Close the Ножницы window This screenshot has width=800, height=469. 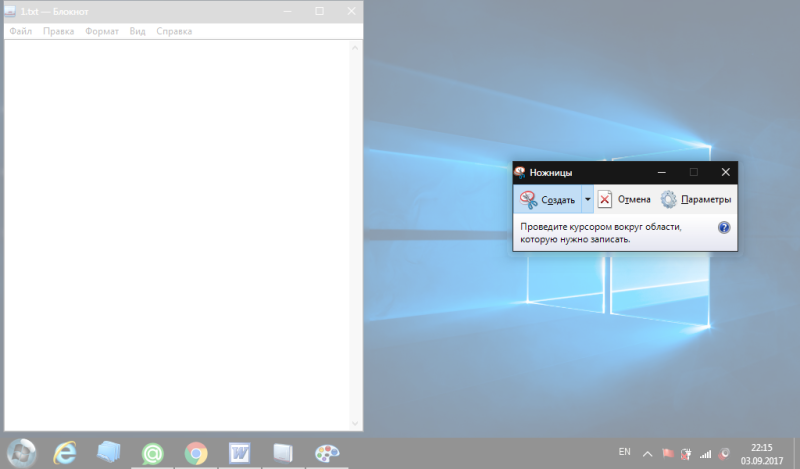click(726, 172)
